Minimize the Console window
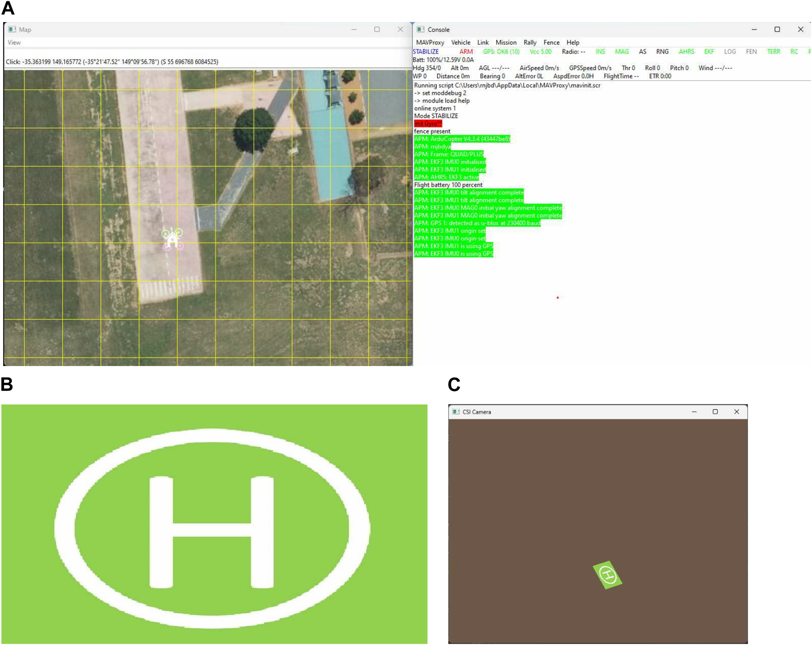 pos(754,29)
